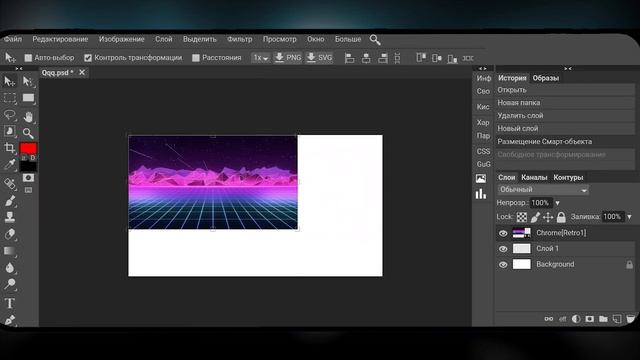
Task: Export as SVG button
Action: point(320,58)
